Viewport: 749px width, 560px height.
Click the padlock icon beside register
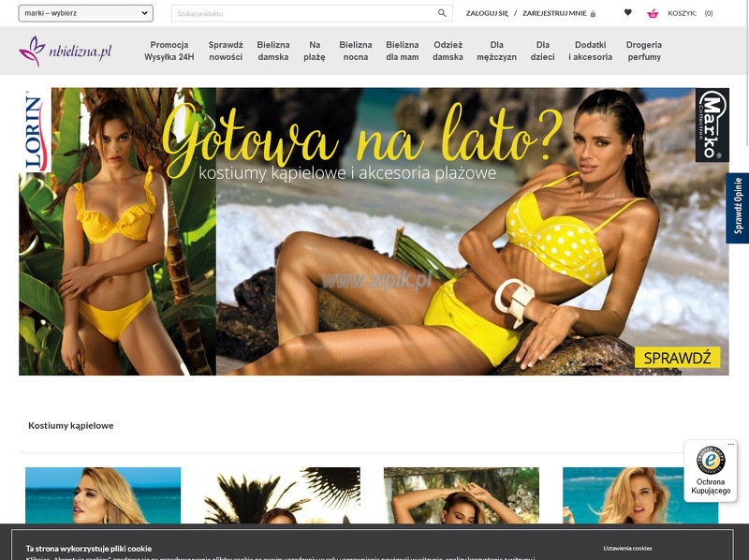(593, 14)
